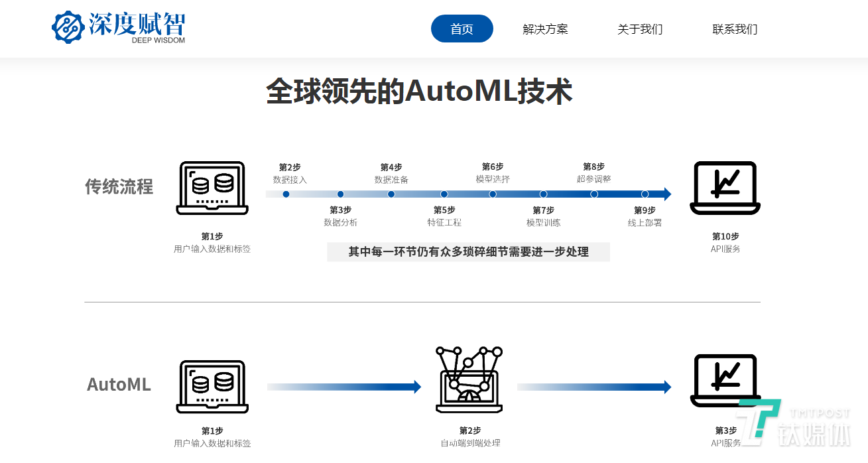The height and width of the screenshot is (463, 868).
Task: Open the 解决方案 menu item
Action: (x=545, y=29)
